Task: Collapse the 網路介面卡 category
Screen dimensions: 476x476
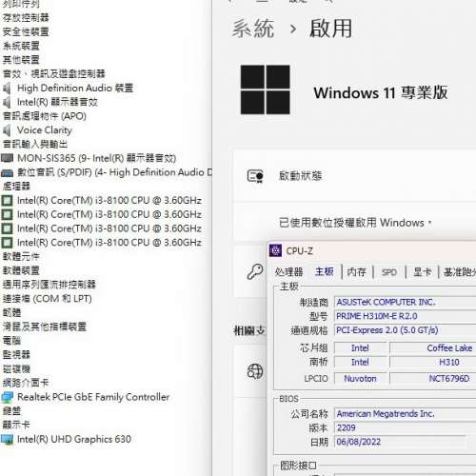Action: tap(26, 383)
